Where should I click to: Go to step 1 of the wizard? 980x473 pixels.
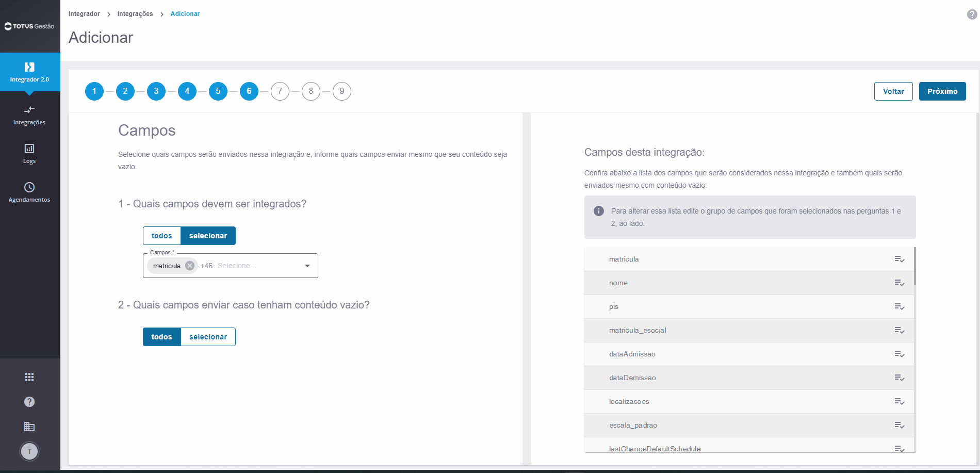(94, 91)
